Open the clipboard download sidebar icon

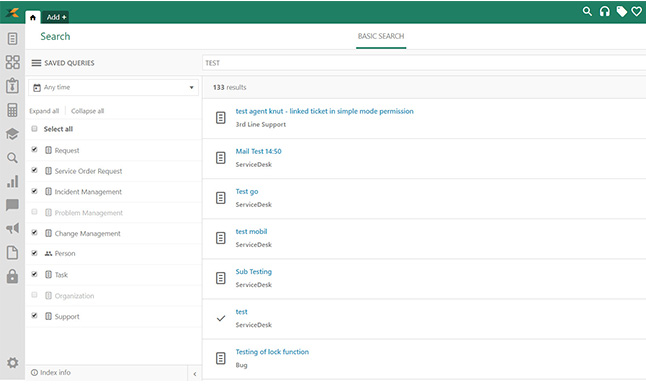click(12, 86)
